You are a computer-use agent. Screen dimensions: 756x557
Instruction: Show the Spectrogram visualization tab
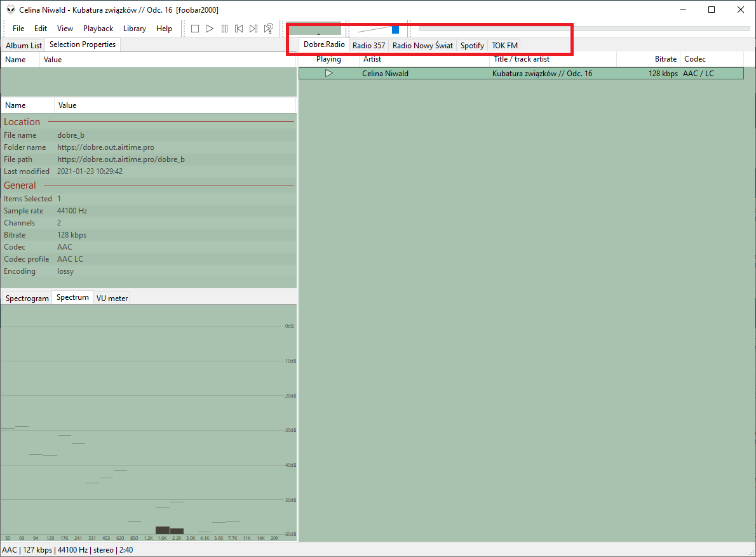[x=27, y=299]
